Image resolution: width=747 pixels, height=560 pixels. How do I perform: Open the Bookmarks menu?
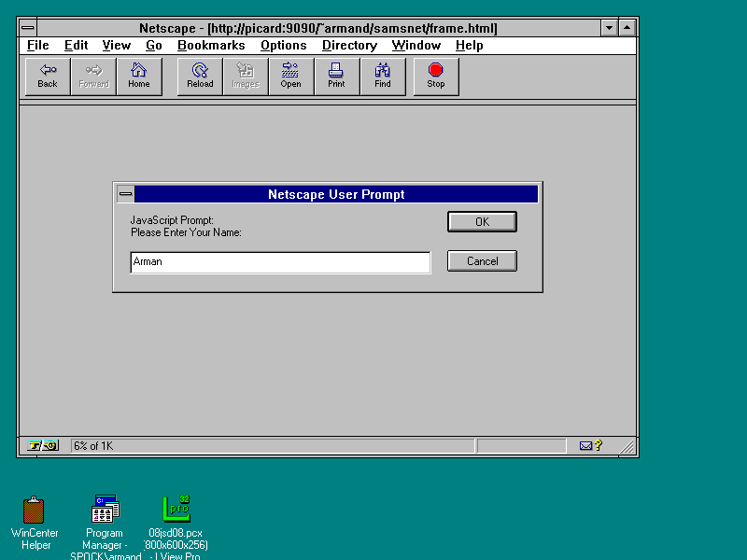[211, 45]
